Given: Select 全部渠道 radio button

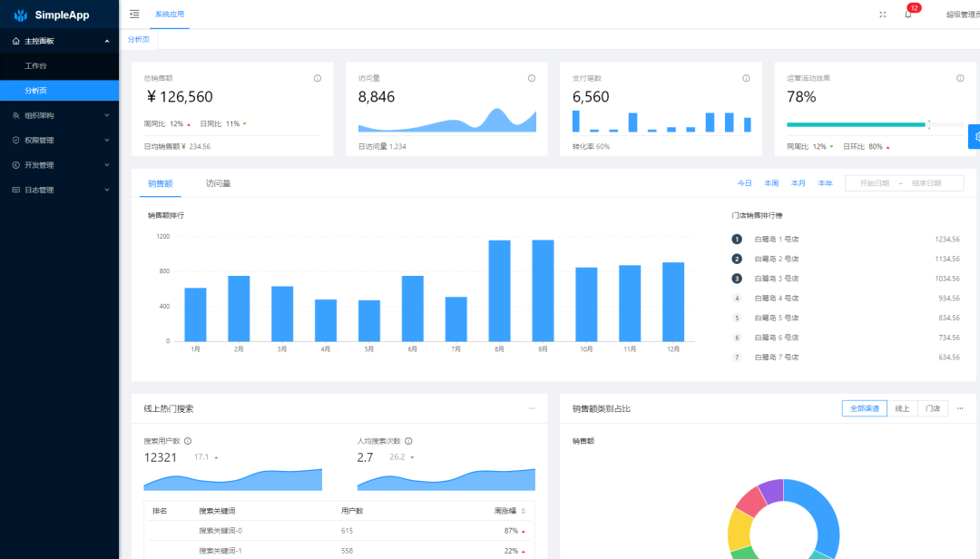Looking at the screenshot, I should point(863,408).
